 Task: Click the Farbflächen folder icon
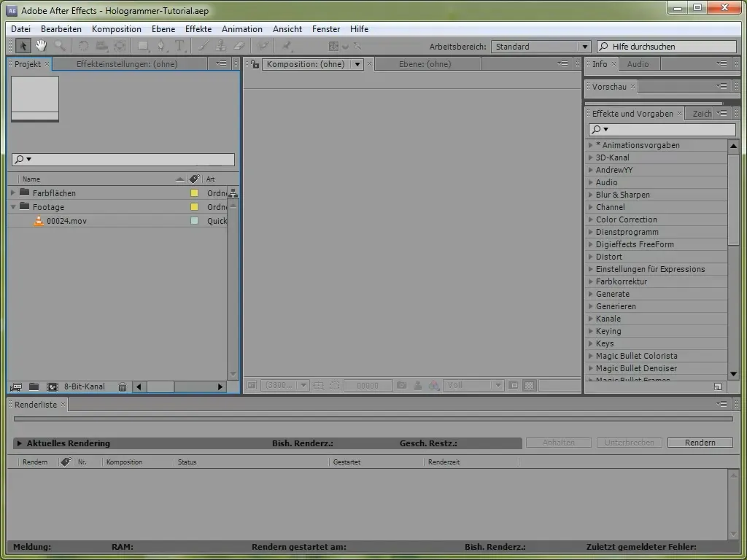pos(24,192)
